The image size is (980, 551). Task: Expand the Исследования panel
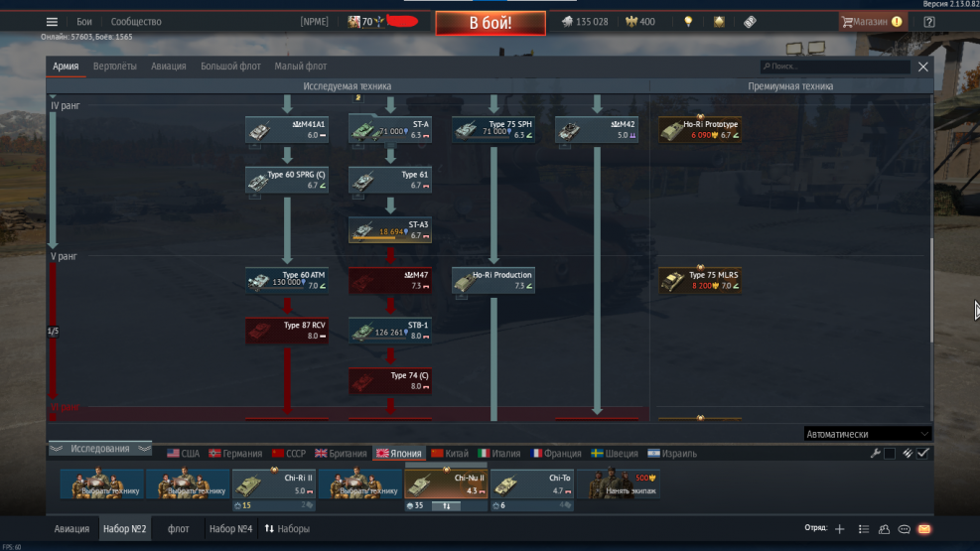[99, 449]
